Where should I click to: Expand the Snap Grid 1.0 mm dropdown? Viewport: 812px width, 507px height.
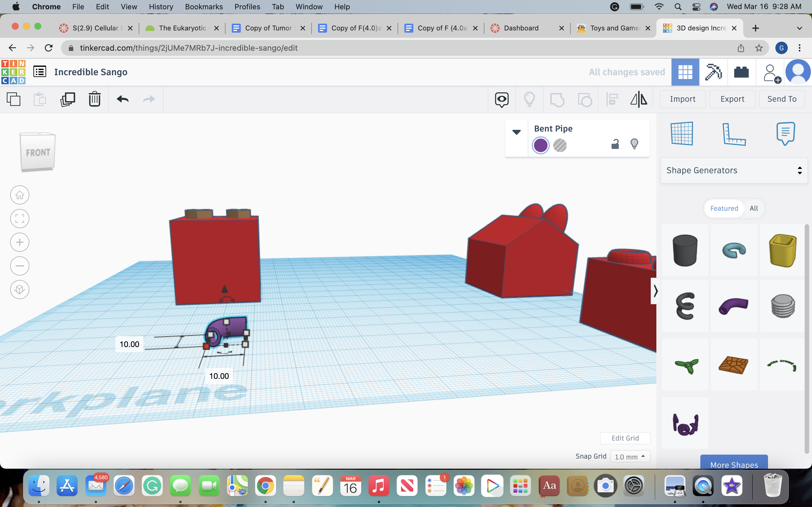[630, 457]
